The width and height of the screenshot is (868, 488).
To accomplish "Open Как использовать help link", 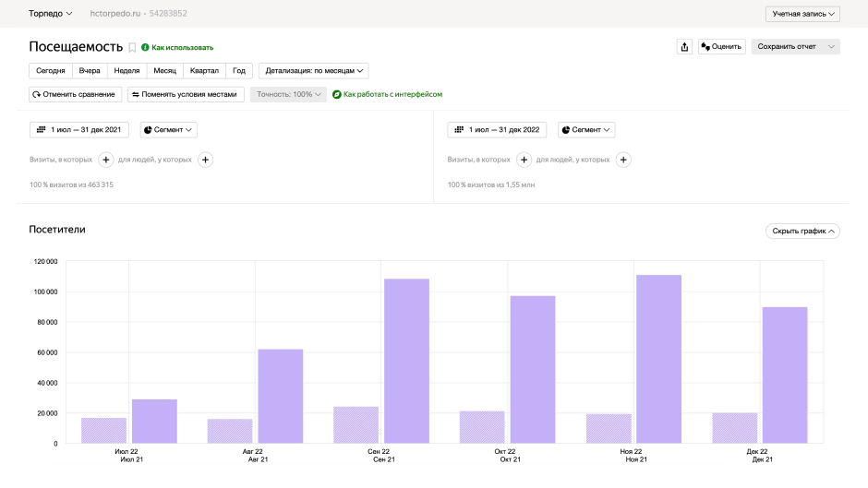I will pos(182,48).
